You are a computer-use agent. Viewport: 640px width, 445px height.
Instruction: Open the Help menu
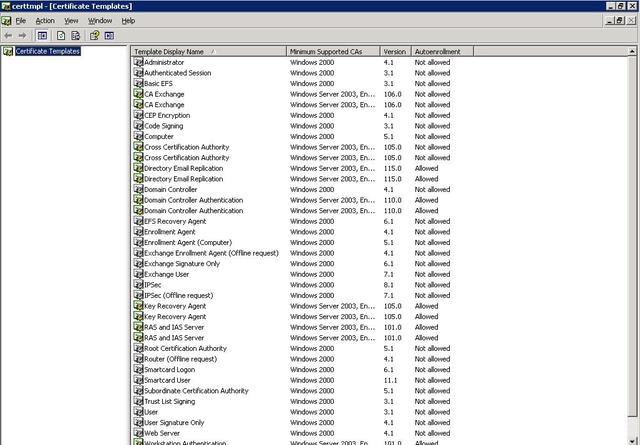(128, 21)
